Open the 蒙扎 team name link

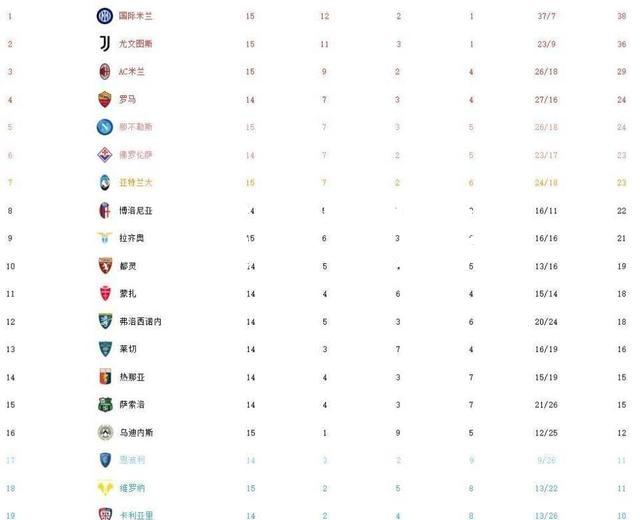[x=128, y=293]
